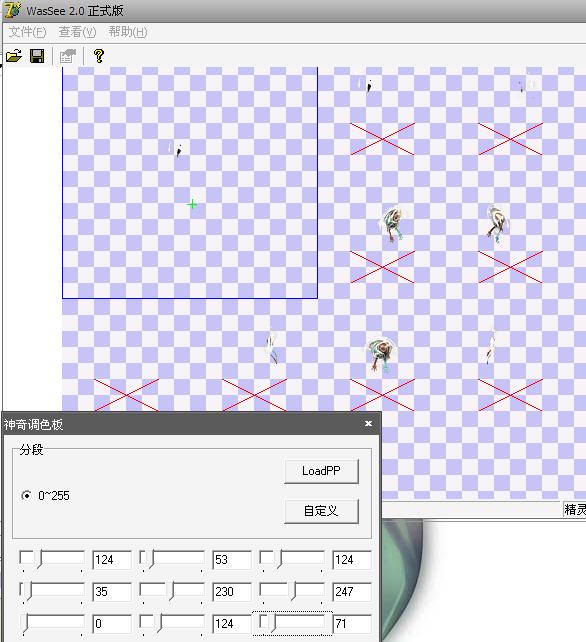Save with the floppy disk icon

point(37,56)
